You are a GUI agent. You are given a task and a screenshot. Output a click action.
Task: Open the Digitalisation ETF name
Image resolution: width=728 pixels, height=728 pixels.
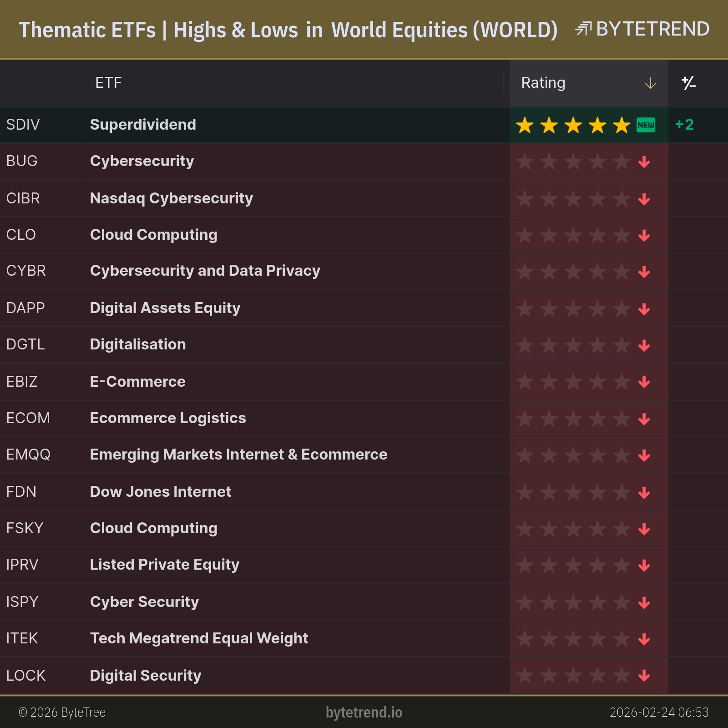click(138, 344)
